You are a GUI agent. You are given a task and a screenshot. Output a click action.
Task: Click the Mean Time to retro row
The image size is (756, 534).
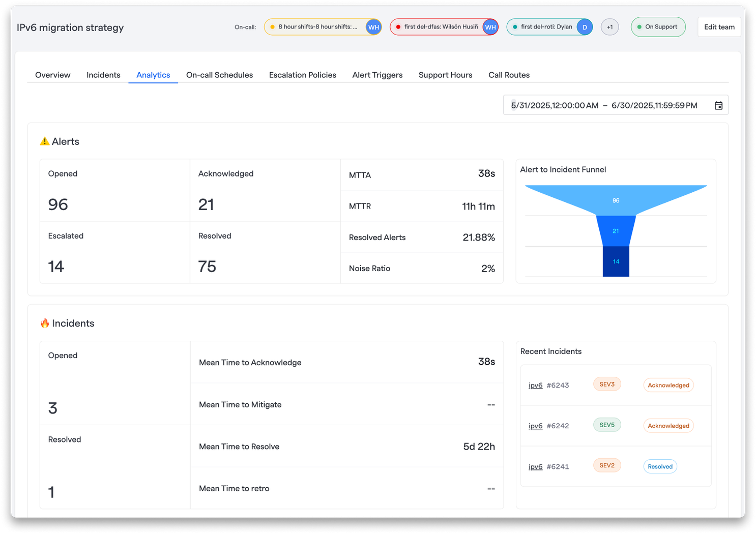point(347,488)
